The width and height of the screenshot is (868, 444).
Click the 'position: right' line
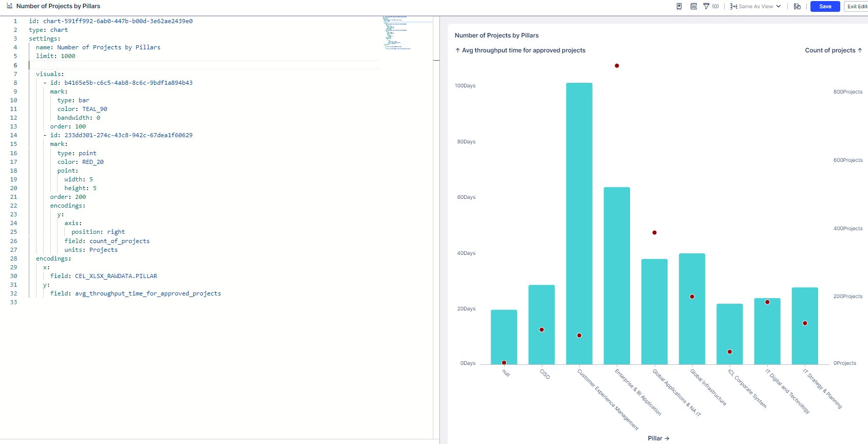pyautogui.click(x=98, y=232)
